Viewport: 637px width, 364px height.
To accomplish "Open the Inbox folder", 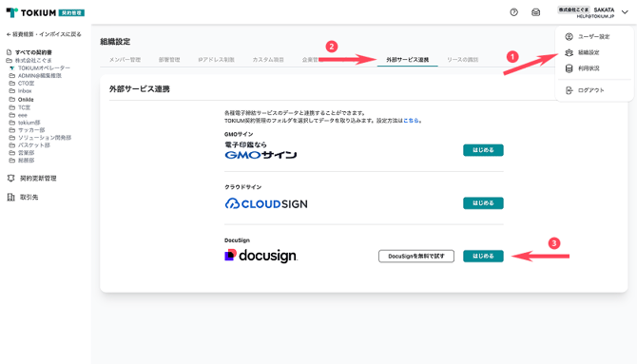I will [x=25, y=91].
